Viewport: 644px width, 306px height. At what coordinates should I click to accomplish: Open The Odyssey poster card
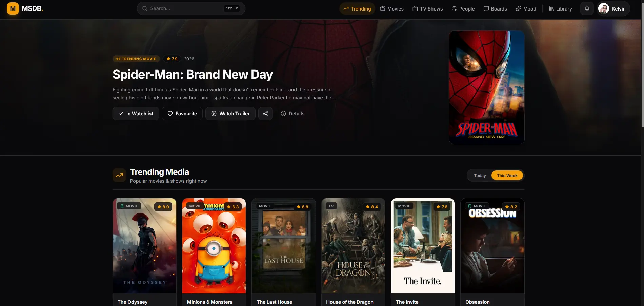click(144, 246)
